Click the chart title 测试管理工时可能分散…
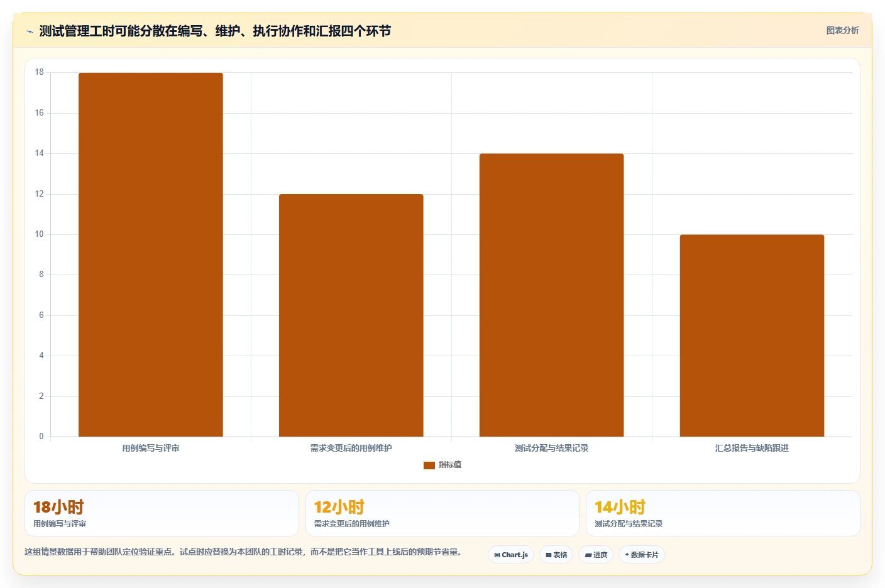Screen dimensions: 885x588 coord(215,31)
